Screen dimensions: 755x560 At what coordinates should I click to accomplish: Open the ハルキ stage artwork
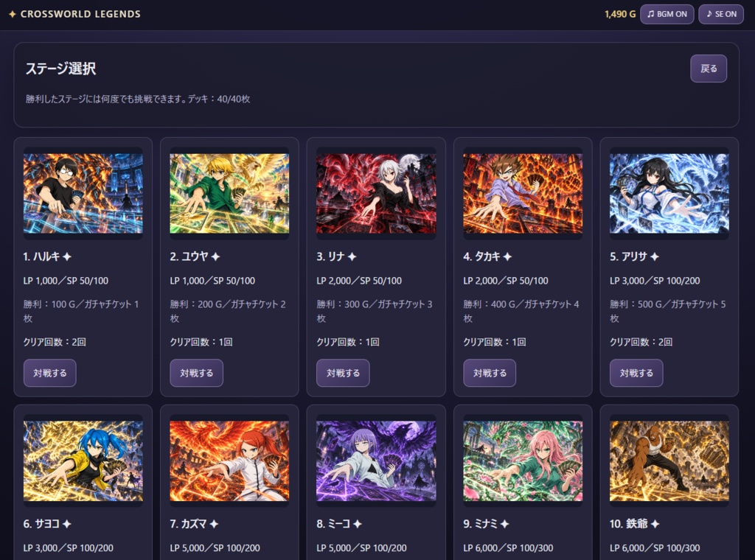[83, 193]
